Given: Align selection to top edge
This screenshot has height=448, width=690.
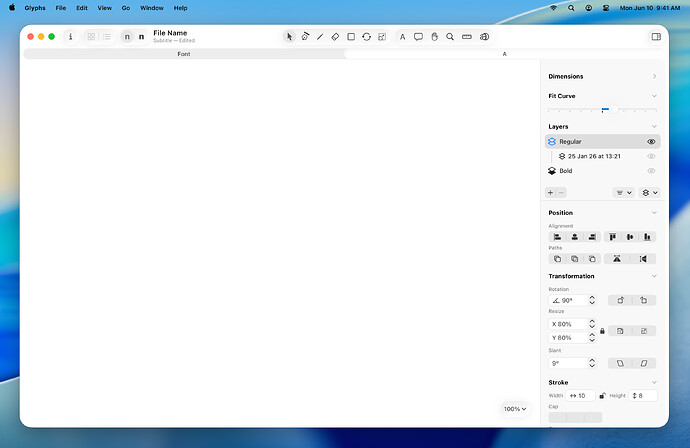Looking at the screenshot, I should pos(613,237).
